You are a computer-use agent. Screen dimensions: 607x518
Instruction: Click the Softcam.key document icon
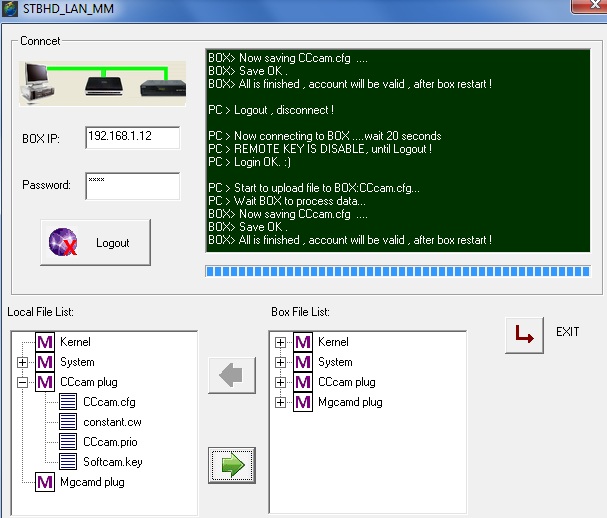[68, 461]
